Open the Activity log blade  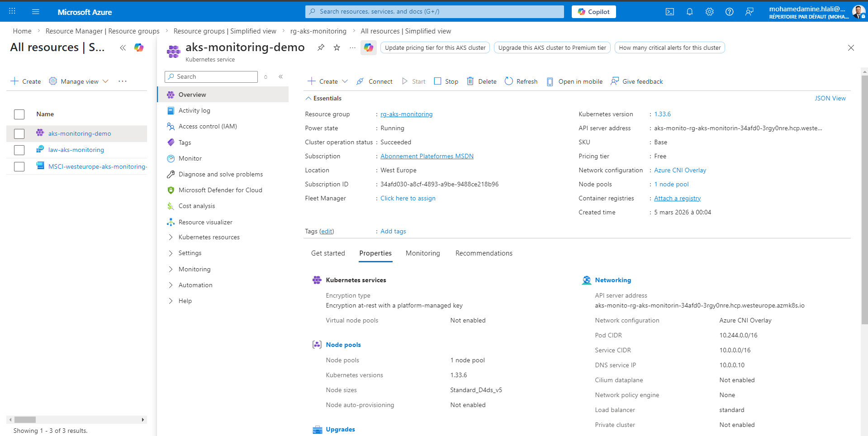coord(194,110)
